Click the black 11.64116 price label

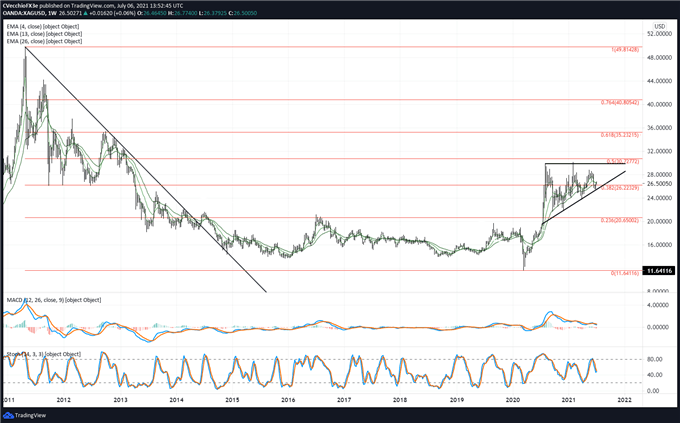[x=659, y=271]
